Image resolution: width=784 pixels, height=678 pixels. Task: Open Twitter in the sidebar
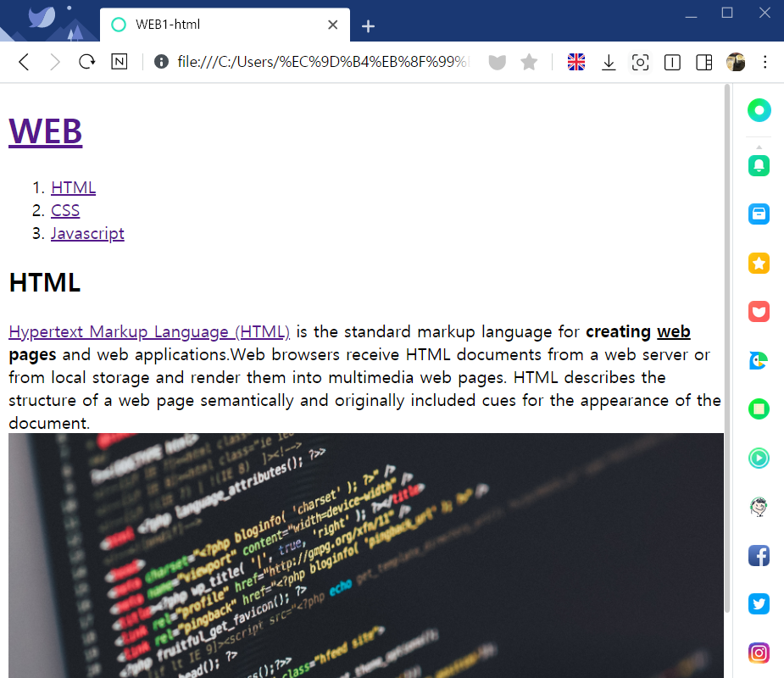[x=759, y=604]
